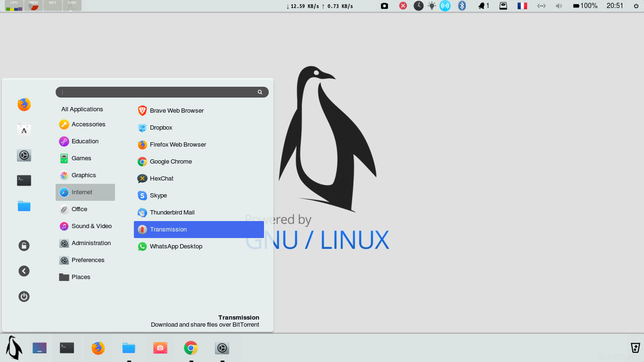Image resolution: width=644 pixels, height=362 pixels.
Task: Select the Graphics category
Action: point(85,175)
